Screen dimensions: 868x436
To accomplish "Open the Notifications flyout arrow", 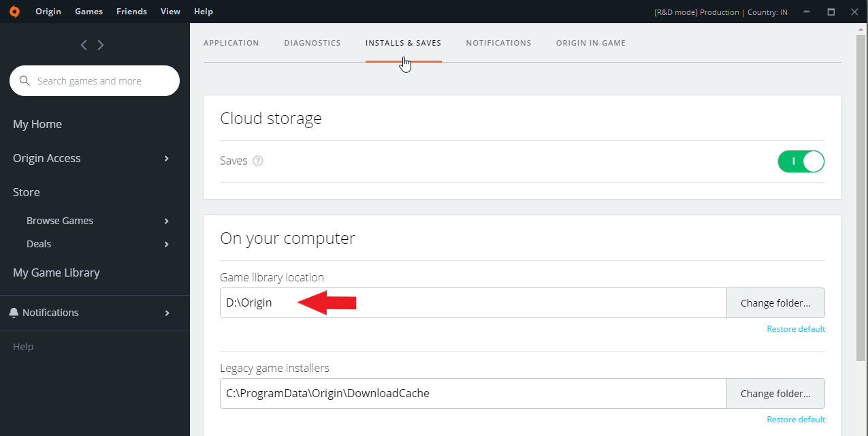I will tap(167, 313).
